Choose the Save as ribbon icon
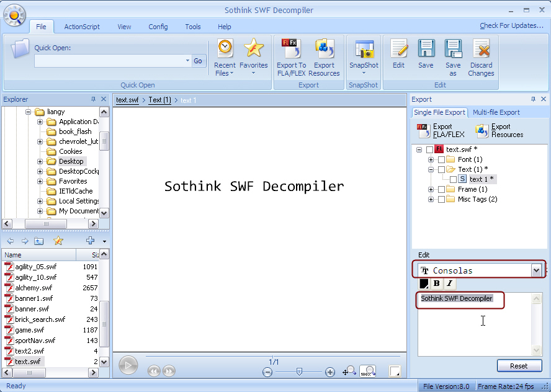The image size is (551, 392). click(453, 58)
